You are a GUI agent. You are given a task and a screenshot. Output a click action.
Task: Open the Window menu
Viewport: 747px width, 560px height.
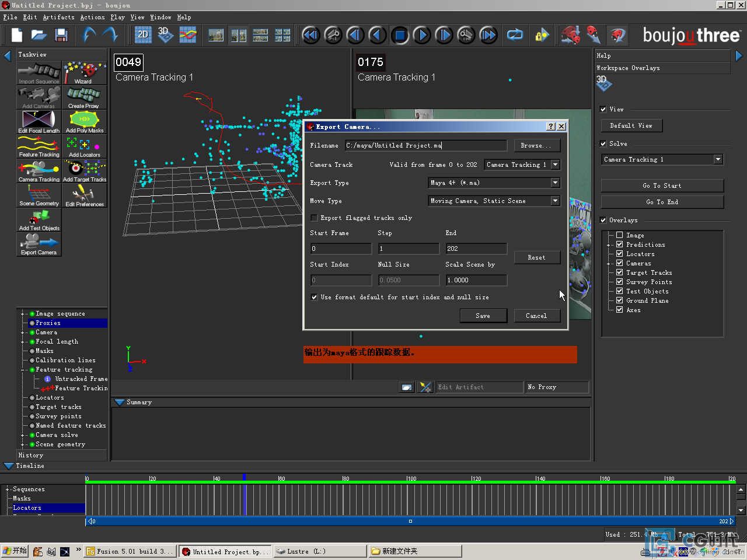pos(160,17)
